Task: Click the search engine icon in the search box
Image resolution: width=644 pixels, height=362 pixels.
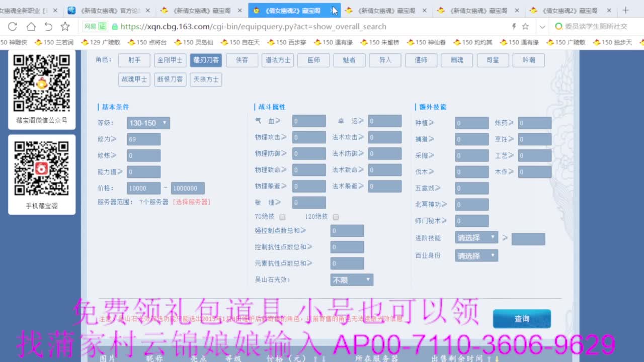Action: (x=558, y=27)
